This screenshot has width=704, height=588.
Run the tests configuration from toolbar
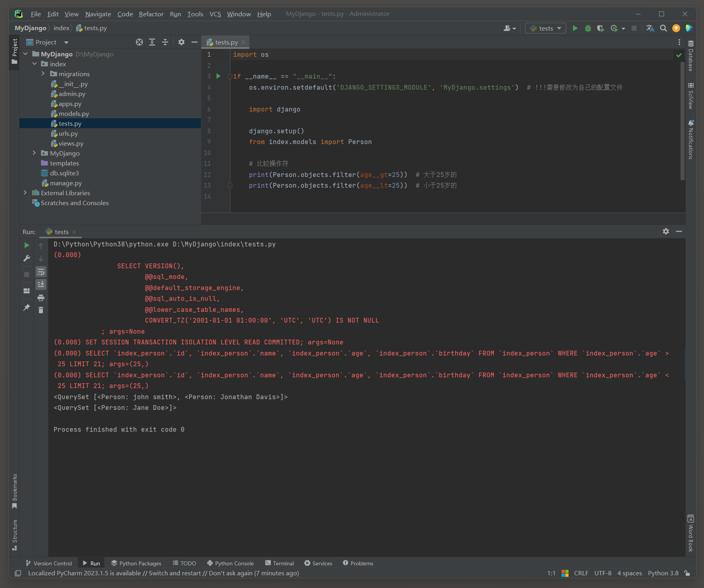(x=575, y=28)
